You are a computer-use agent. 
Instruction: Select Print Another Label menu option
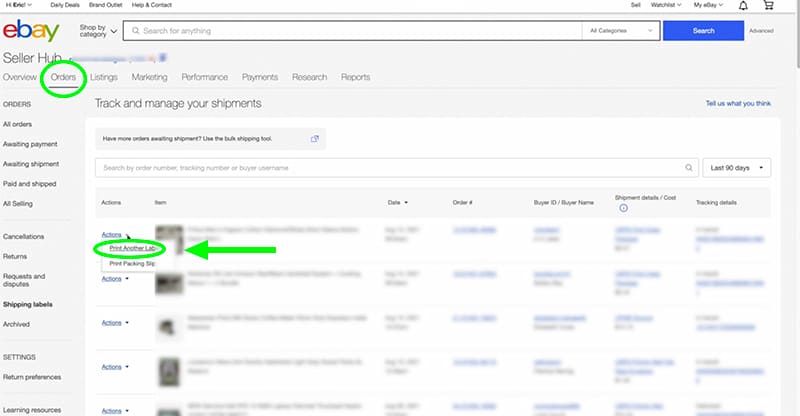(133, 249)
